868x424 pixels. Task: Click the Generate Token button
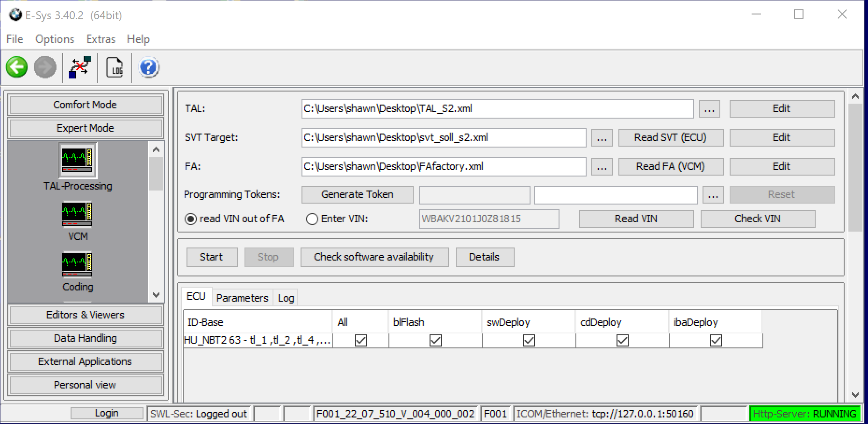click(358, 195)
